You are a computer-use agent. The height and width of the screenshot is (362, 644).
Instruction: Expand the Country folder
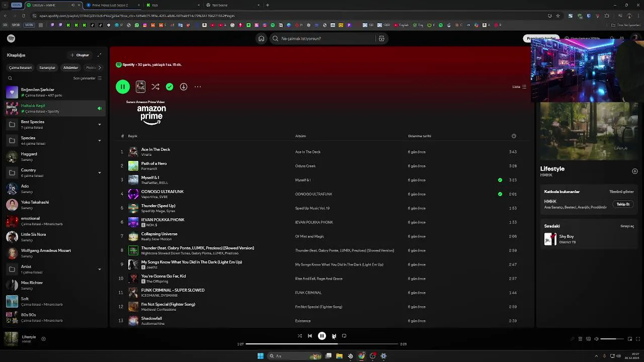(x=99, y=172)
